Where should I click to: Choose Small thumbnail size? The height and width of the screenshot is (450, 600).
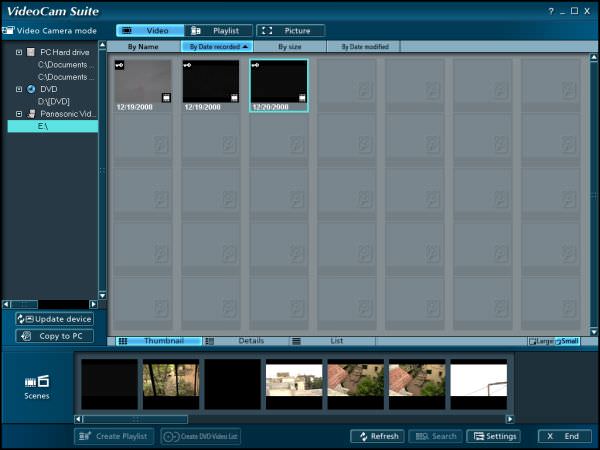point(567,341)
